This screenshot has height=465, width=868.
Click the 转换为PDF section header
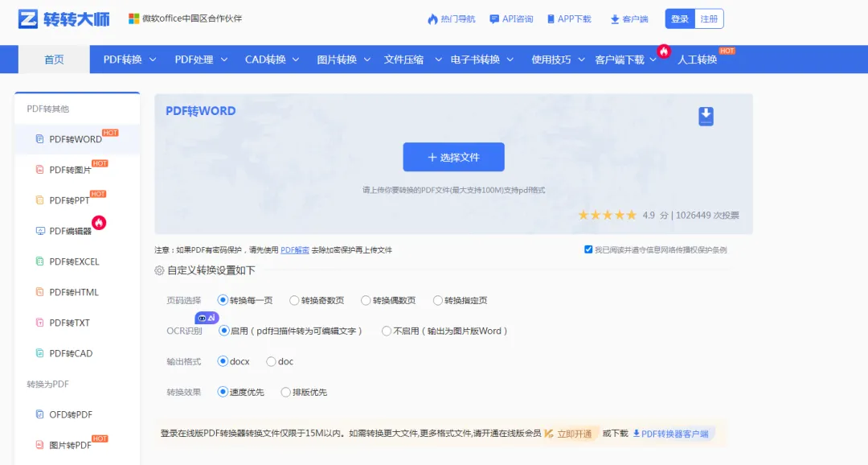[x=47, y=384]
